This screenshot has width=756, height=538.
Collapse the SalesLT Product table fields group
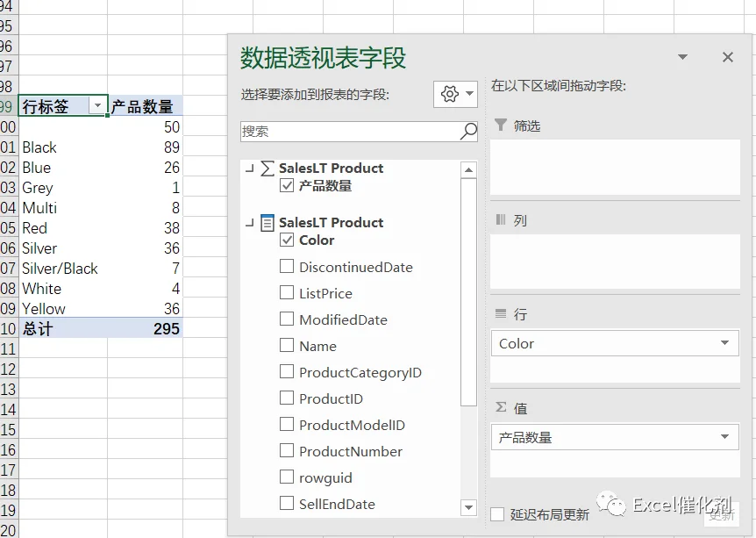pos(249,223)
